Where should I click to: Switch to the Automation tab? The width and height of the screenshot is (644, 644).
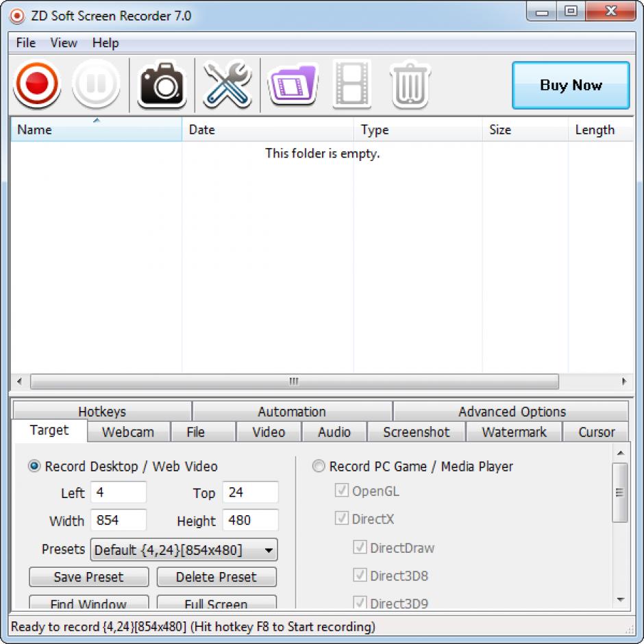click(x=292, y=411)
